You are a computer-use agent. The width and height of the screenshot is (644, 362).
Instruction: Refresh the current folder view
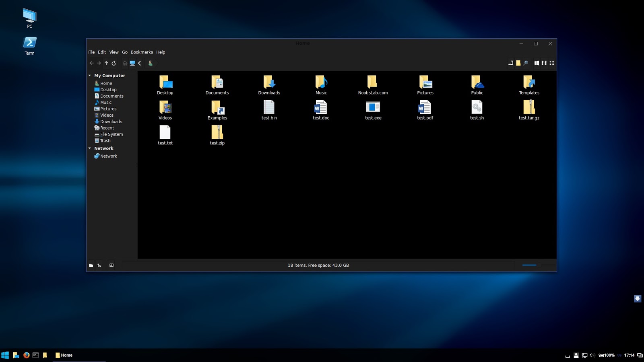pos(114,63)
